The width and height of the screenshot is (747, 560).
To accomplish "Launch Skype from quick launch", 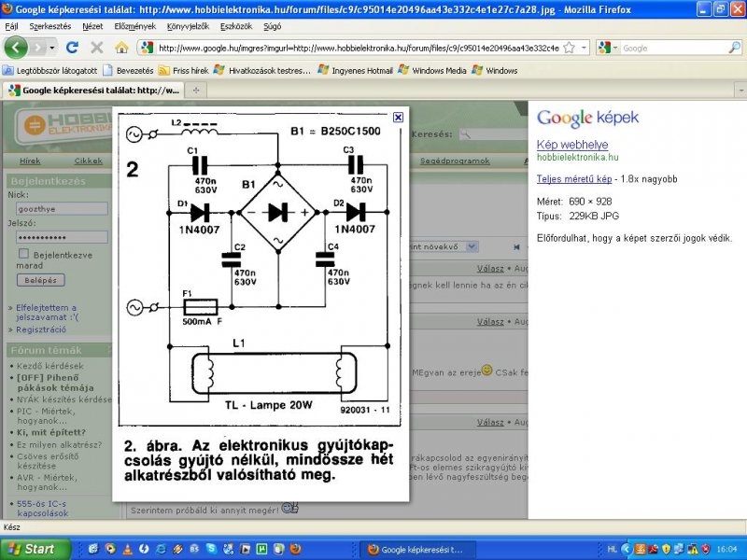I will pos(212,549).
